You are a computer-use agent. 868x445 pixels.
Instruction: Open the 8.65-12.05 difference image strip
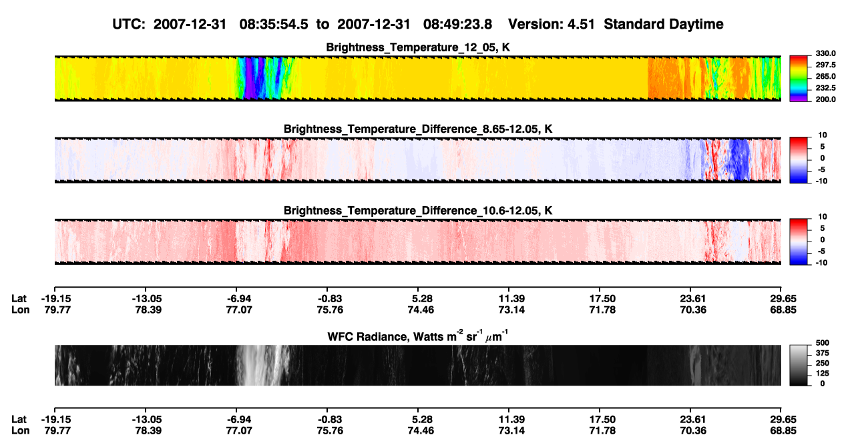tap(418, 160)
